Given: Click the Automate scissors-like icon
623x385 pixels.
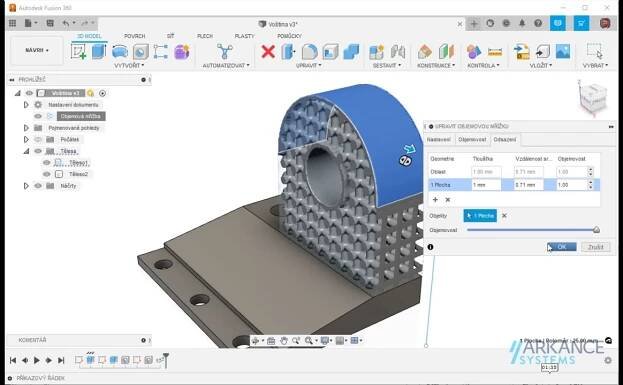Looking at the screenshot, I should [x=225, y=52].
